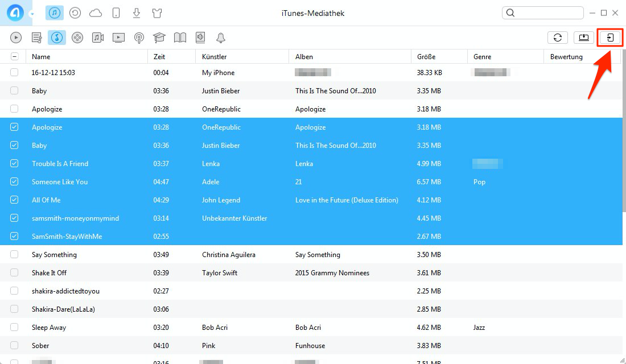The height and width of the screenshot is (364, 626).
Task: Focus the search input field
Action: [x=543, y=13]
